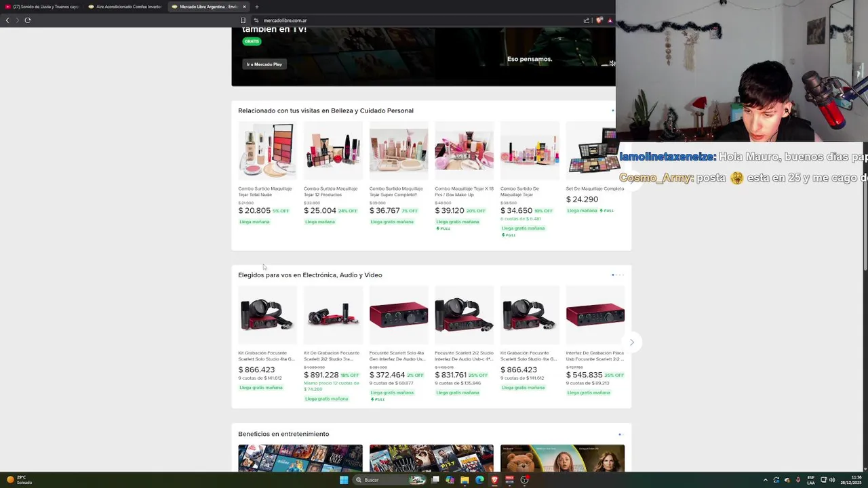Unmute the Mercado Play banner video
This screenshot has height=488, width=868.
[612, 63]
